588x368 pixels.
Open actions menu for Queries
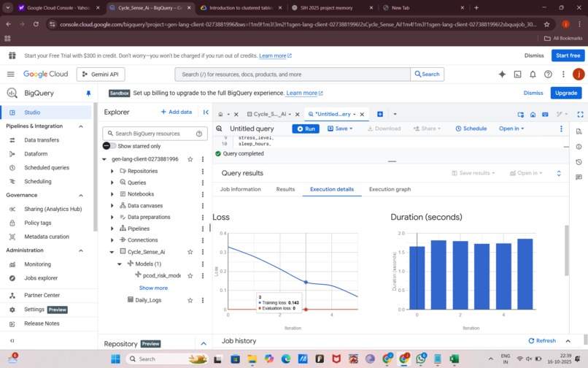coord(203,183)
